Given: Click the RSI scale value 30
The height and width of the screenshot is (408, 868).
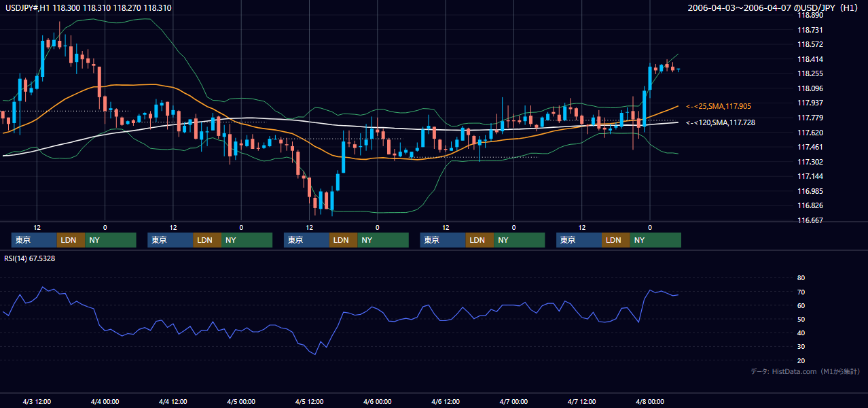Looking at the screenshot, I should [801, 347].
